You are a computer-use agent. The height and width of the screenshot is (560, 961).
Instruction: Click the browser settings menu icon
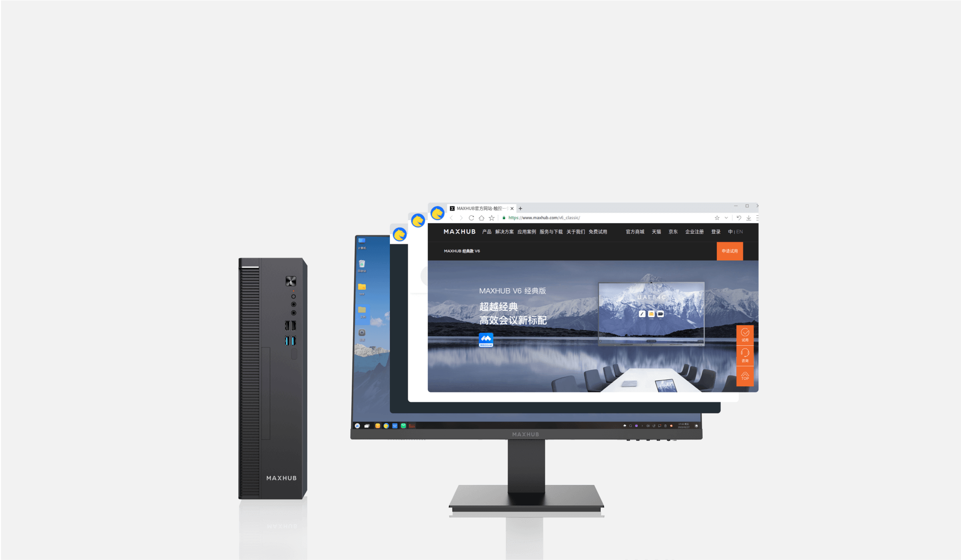(x=757, y=218)
